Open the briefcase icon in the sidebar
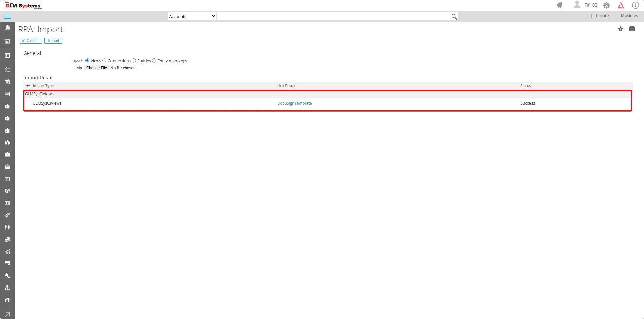 7,155
